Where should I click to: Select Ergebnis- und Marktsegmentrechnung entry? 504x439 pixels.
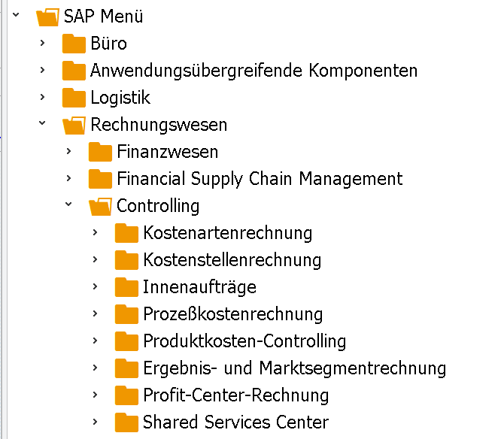click(295, 368)
